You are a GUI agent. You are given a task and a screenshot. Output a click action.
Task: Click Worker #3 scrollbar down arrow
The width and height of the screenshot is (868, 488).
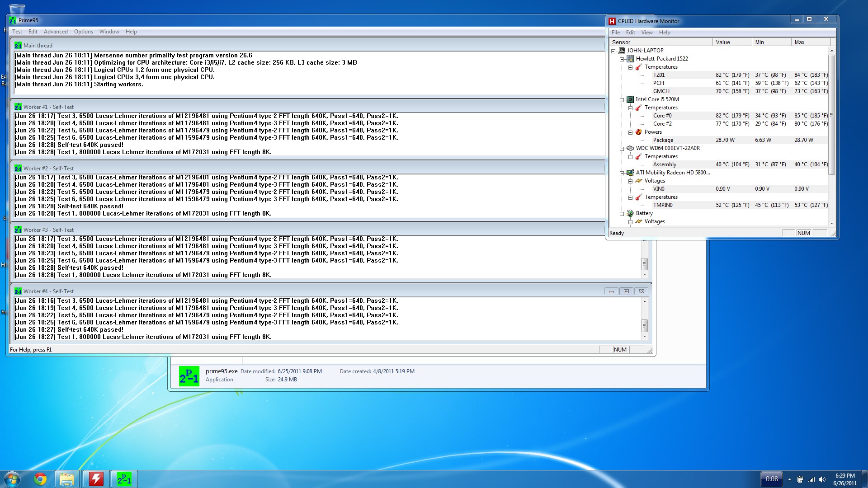click(645, 275)
